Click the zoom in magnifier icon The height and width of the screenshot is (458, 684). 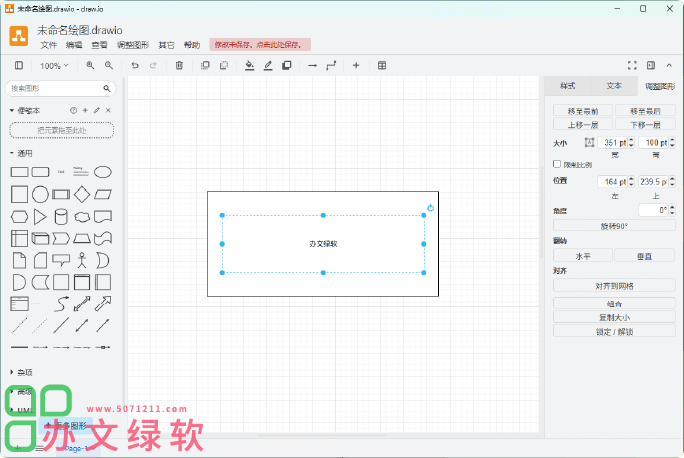point(90,65)
